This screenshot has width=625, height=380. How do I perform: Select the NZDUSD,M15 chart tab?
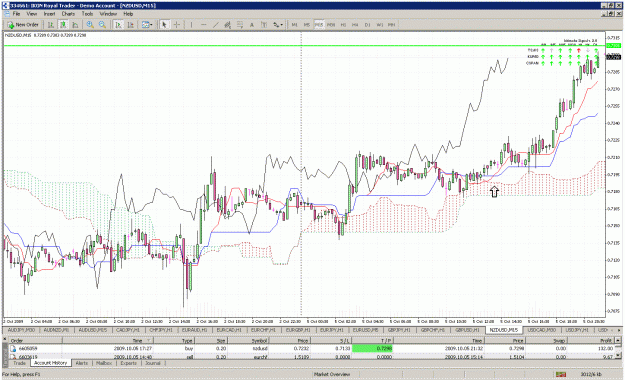coord(504,330)
